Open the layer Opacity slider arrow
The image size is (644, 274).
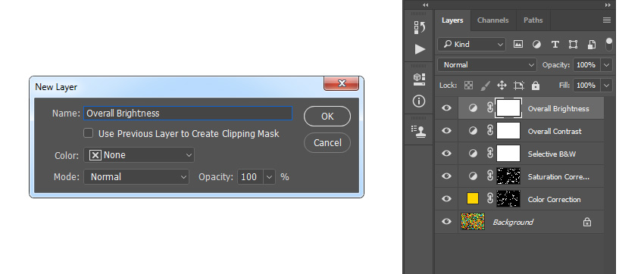[607, 65]
